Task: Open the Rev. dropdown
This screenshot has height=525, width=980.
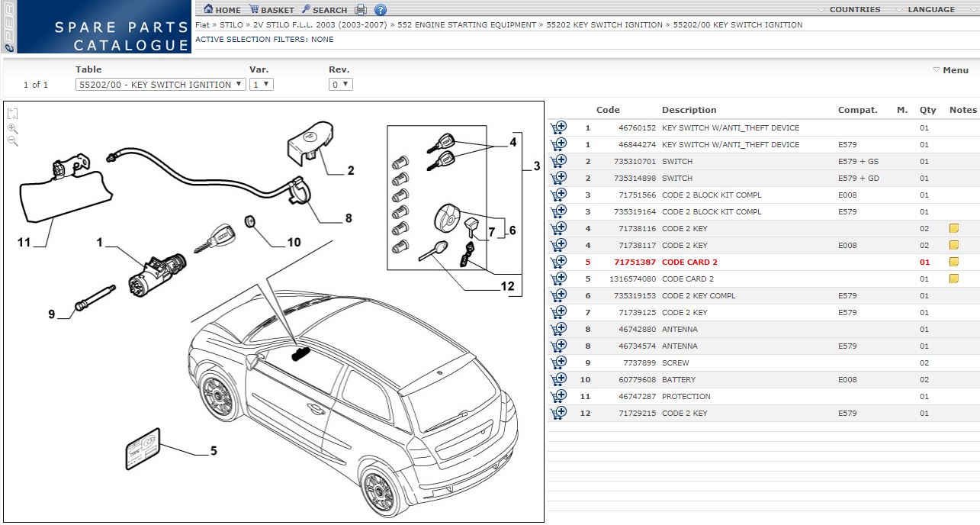Action: click(341, 85)
